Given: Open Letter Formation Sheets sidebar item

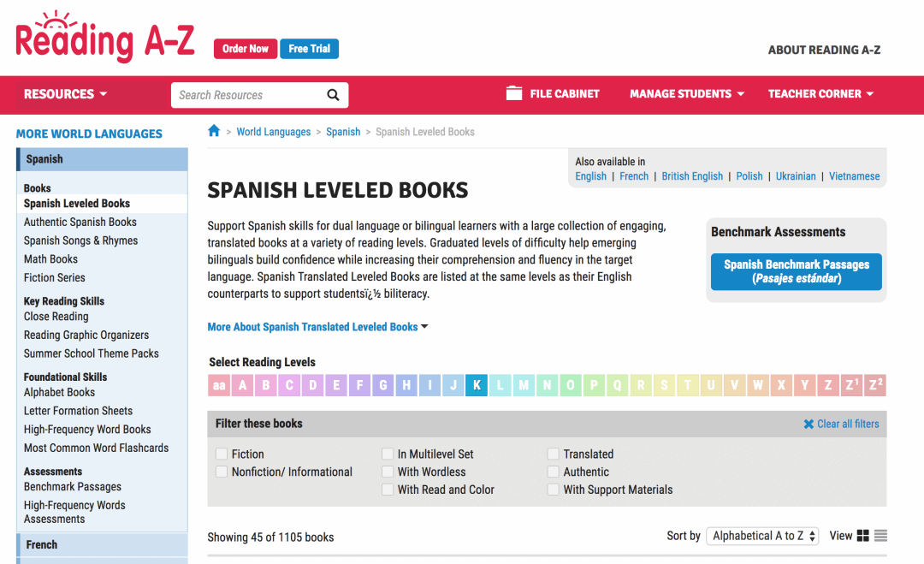Looking at the screenshot, I should click(x=79, y=411).
